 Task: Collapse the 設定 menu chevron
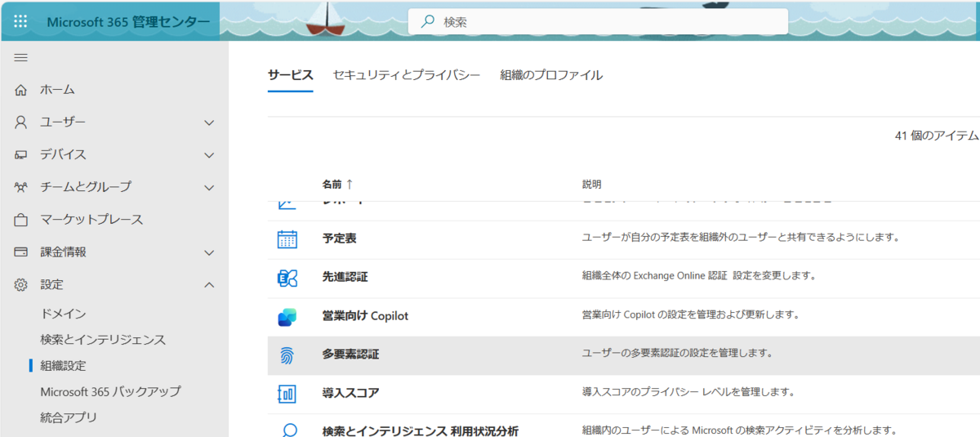click(209, 285)
